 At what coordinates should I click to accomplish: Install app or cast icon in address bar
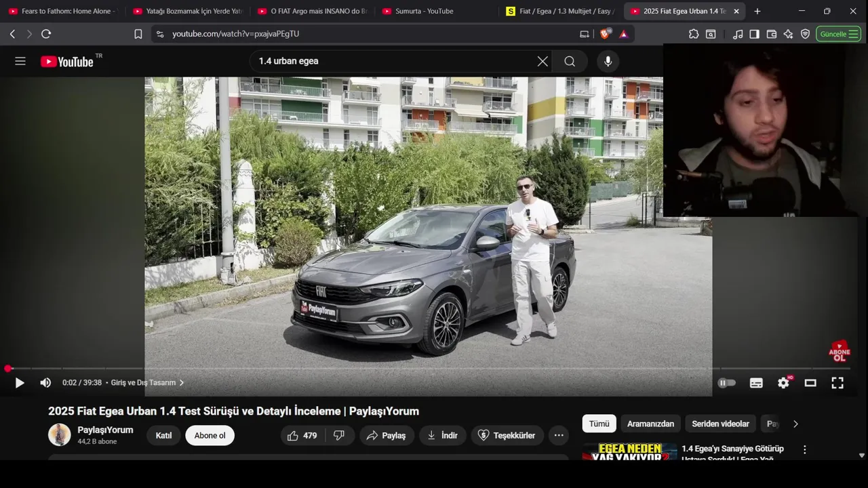[585, 34]
